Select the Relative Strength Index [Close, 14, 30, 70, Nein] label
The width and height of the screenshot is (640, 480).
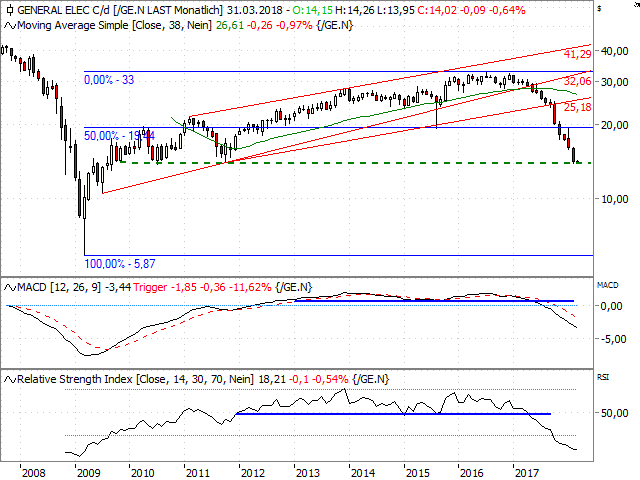tap(136, 380)
